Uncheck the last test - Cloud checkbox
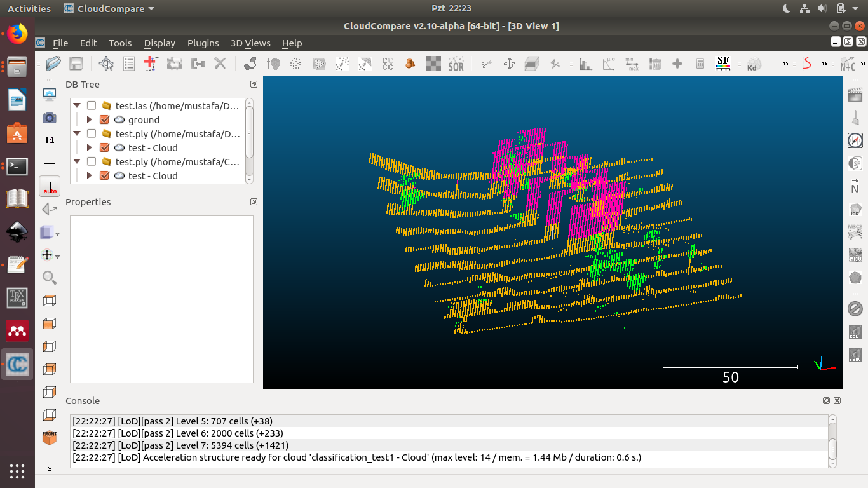The height and width of the screenshot is (488, 868). coord(105,176)
